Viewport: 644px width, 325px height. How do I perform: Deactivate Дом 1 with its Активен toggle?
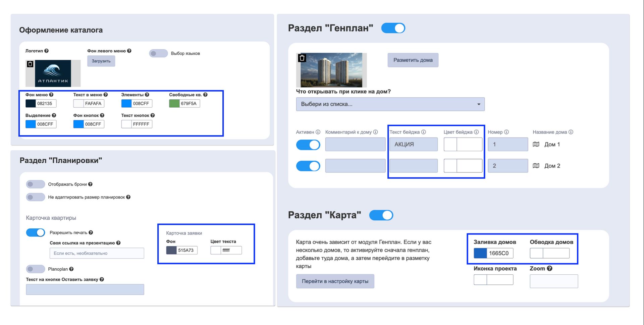[308, 145]
